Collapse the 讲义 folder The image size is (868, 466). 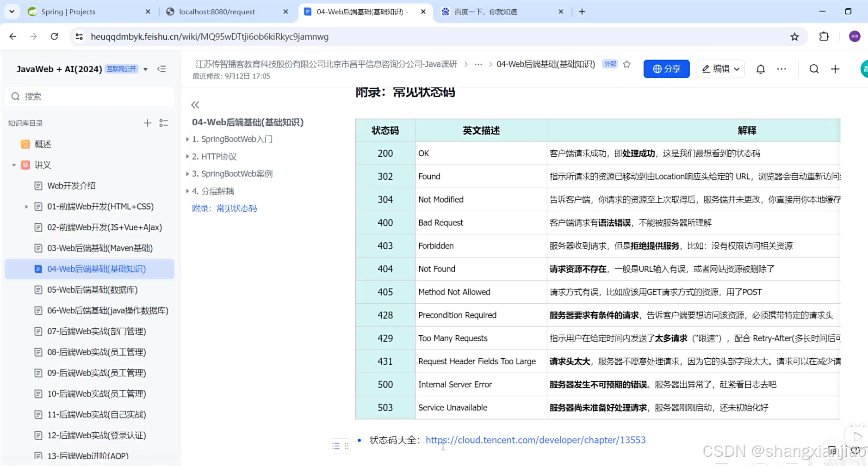click(x=14, y=165)
